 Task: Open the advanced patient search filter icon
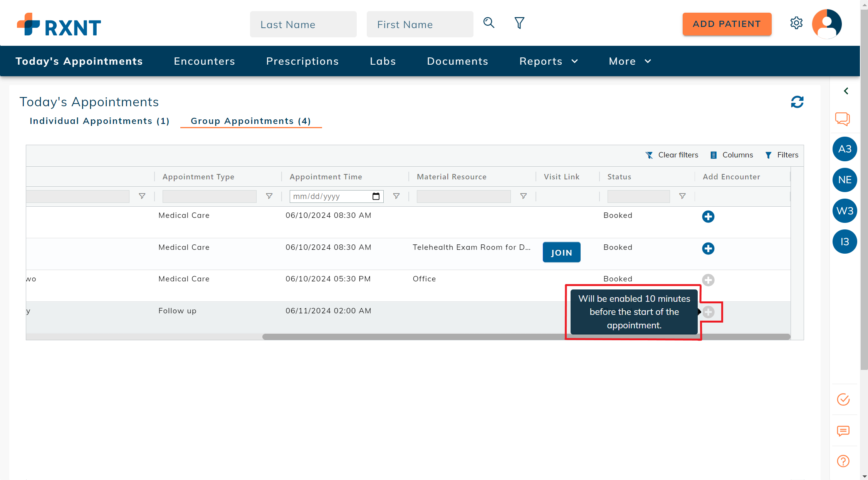[x=519, y=23]
